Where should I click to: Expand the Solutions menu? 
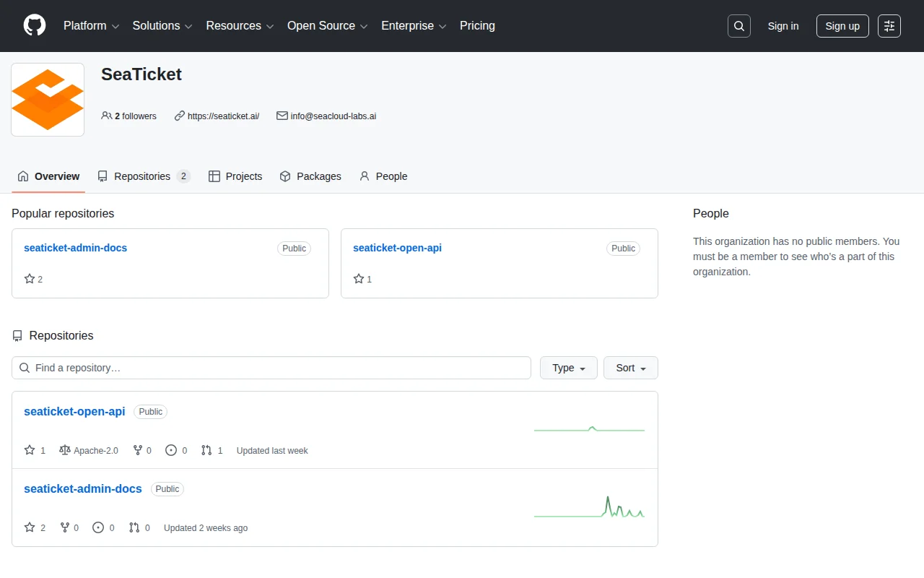[162, 26]
